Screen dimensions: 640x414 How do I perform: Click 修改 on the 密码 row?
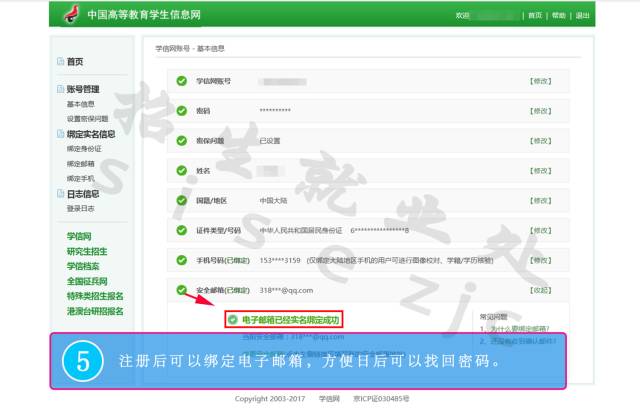click(x=539, y=111)
